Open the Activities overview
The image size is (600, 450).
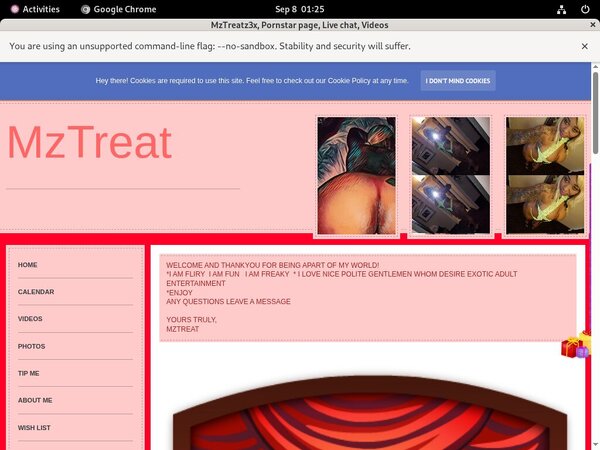(33, 9)
